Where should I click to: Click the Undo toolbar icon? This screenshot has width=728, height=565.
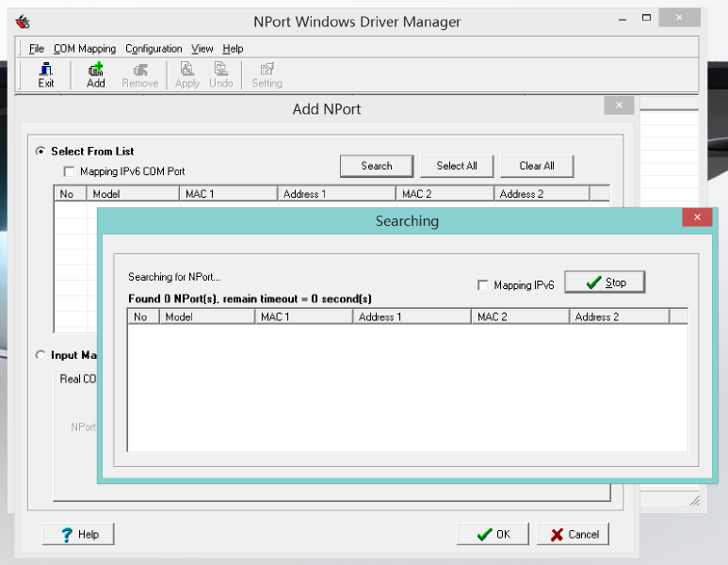(x=221, y=75)
